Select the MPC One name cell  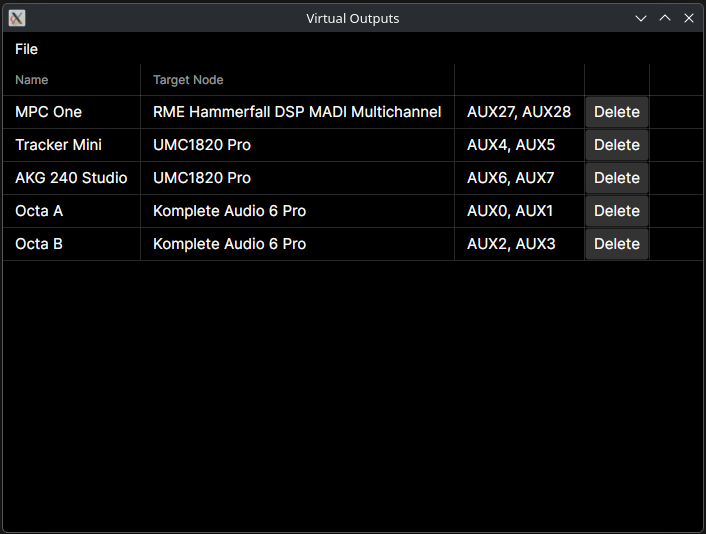[x=72, y=112]
